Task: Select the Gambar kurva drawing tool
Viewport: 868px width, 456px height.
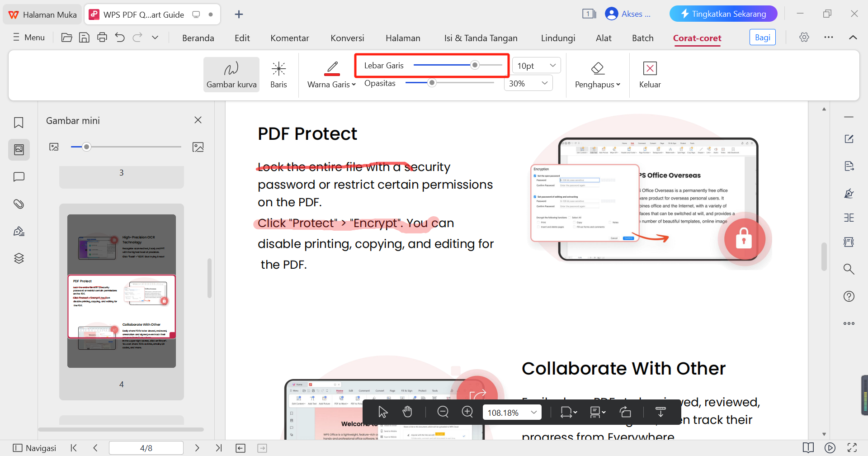Action: point(231,74)
